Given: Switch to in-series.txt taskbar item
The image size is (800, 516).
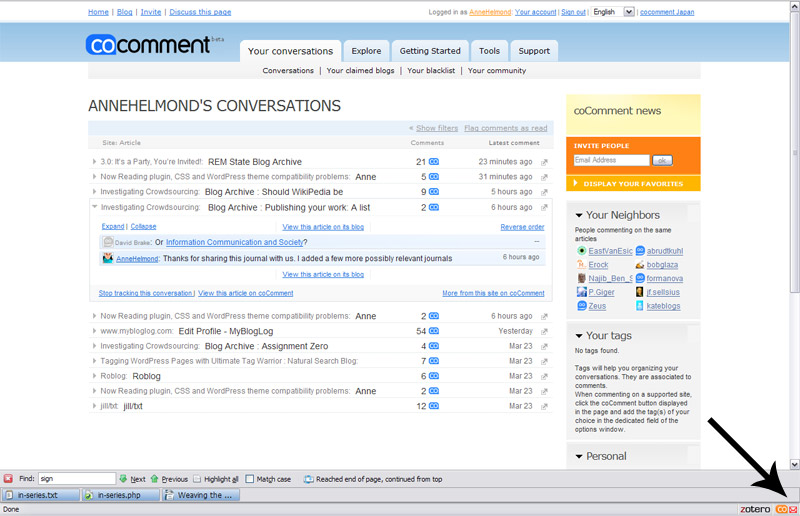Looking at the screenshot, I should click(41, 495).
